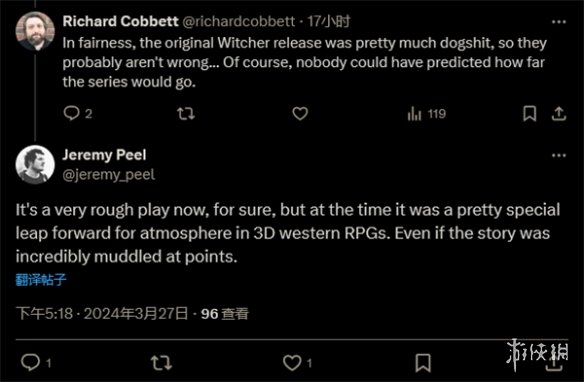Open Richard Cobbett's profile avatar
Image resolution: width=584 pixels, height=382 pixels.
(35, 31)
